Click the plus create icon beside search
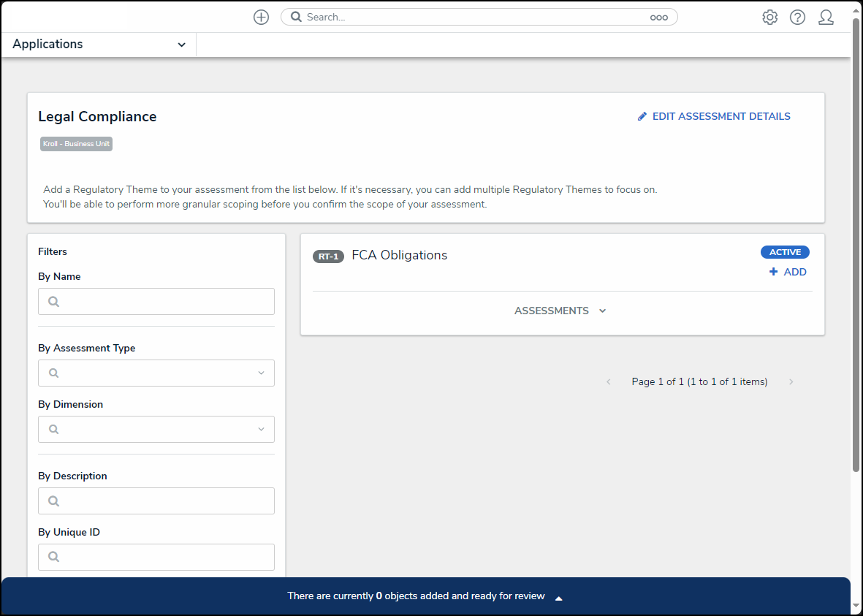The width and height of the screenshot is (863, 616). point(261,17)
